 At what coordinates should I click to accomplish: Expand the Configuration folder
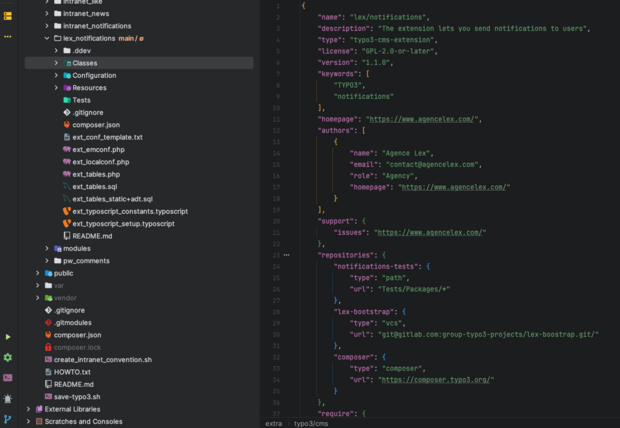pyautogui.click(x=56, y=75)
